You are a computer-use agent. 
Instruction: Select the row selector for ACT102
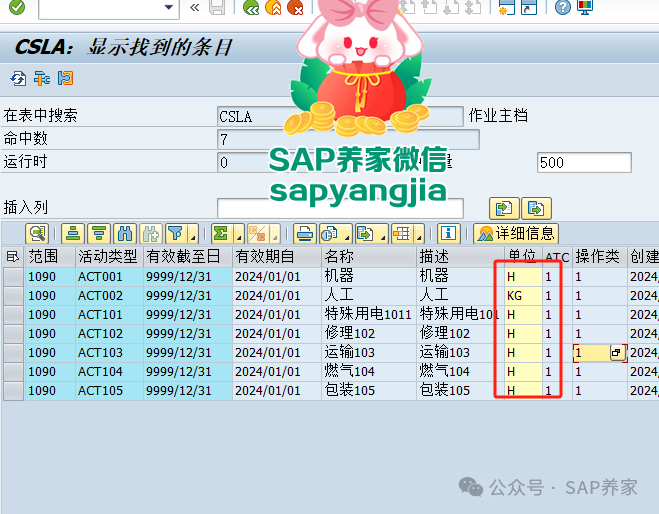tap(13, 333)
